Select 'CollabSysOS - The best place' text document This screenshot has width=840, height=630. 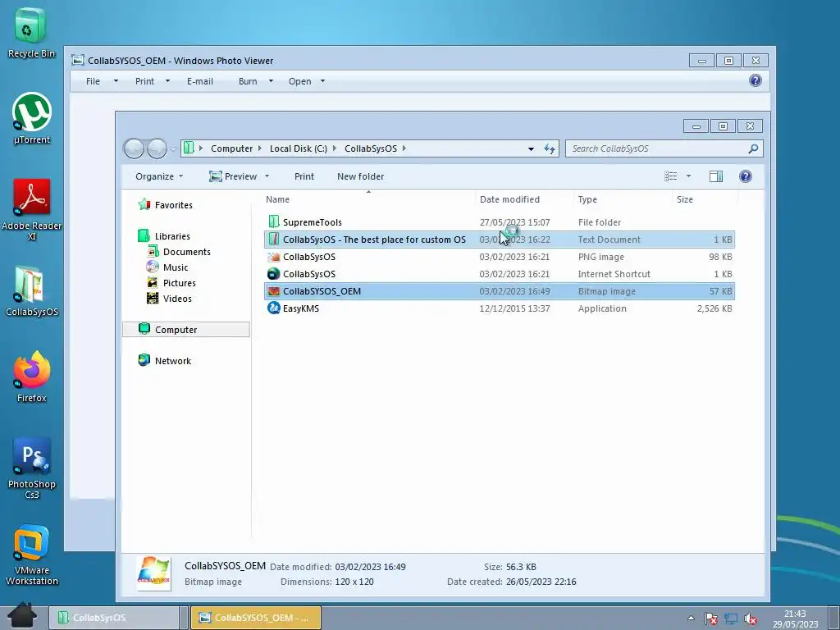point(500,240)
